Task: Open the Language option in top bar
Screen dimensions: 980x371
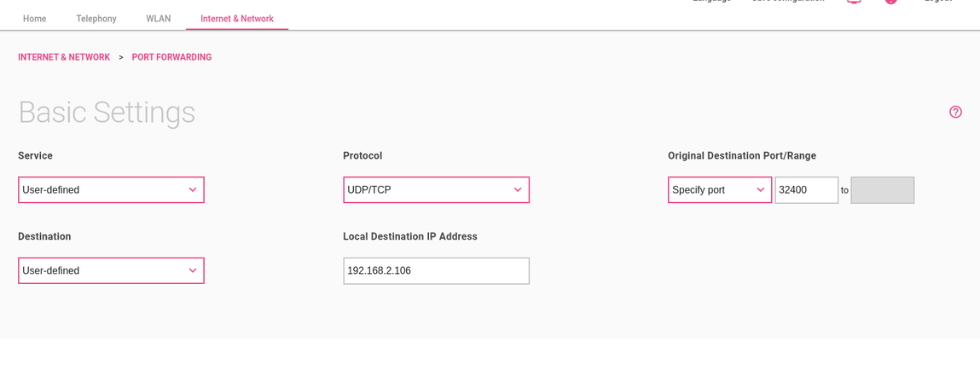Action: (x=711, y=2)
